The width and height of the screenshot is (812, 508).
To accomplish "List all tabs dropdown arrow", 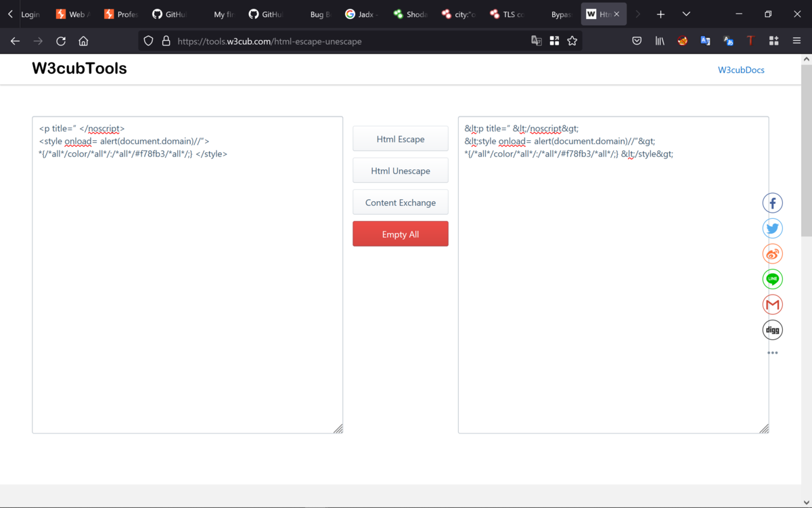I will pos(686,14).
